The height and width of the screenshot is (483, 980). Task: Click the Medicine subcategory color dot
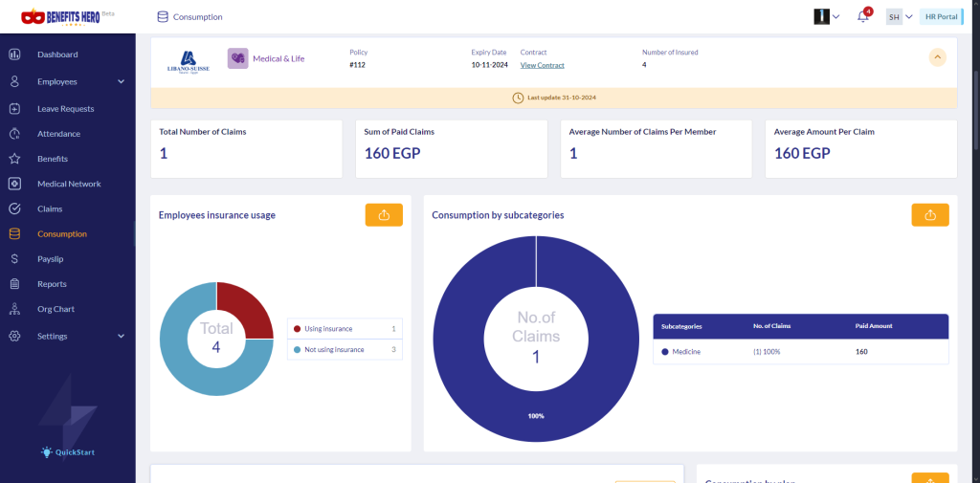click(x=665, y=352)
